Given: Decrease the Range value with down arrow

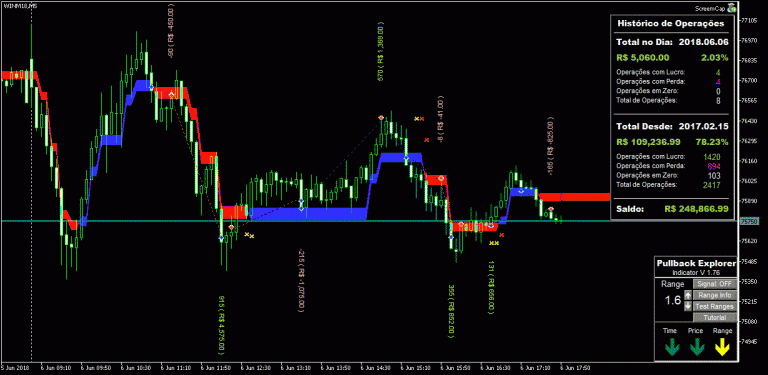Looking at the screenshot, I should click(688, 306).
